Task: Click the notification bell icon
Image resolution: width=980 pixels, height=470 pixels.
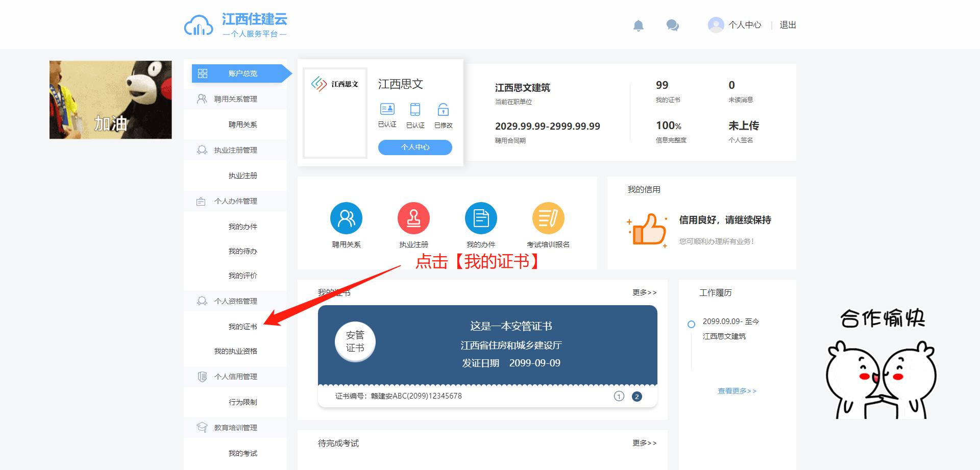Action: point(638,26)
